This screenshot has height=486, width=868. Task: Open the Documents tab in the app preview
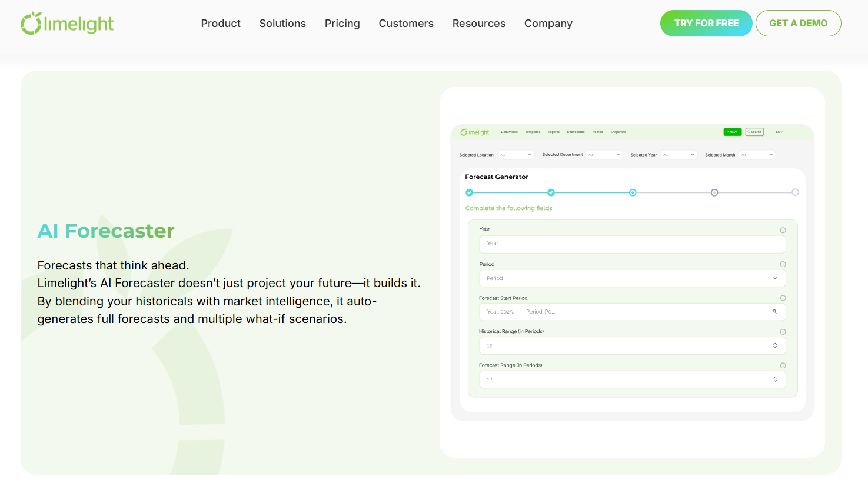pyautogui.click(x=510, y=132)
